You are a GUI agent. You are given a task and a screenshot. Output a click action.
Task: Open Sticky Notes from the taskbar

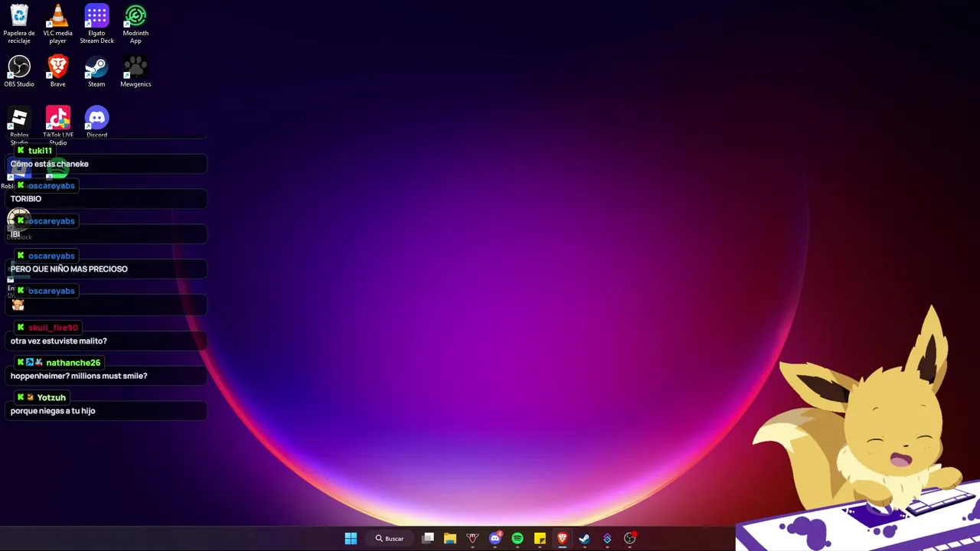click(x=540, y=539)
